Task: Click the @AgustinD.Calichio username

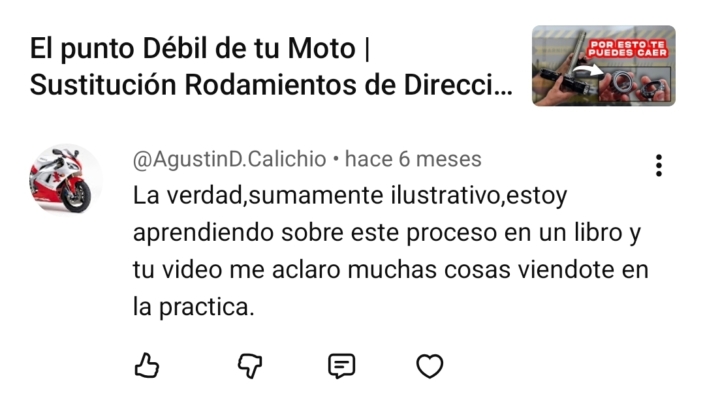Action: [x=229, y=159]
